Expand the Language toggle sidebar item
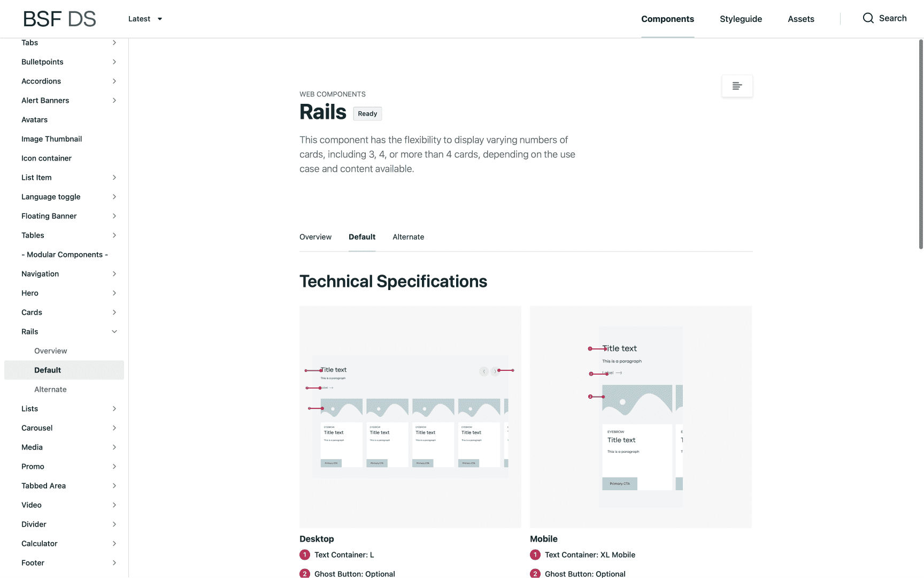The width and height of the screenshot is (924, 578). [114, 197]
